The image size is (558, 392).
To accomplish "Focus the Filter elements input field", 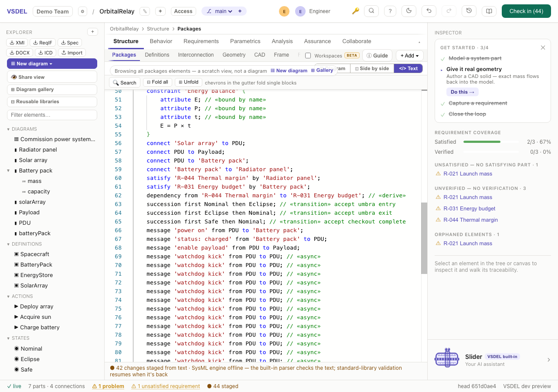I will click(x=52, y=115).
